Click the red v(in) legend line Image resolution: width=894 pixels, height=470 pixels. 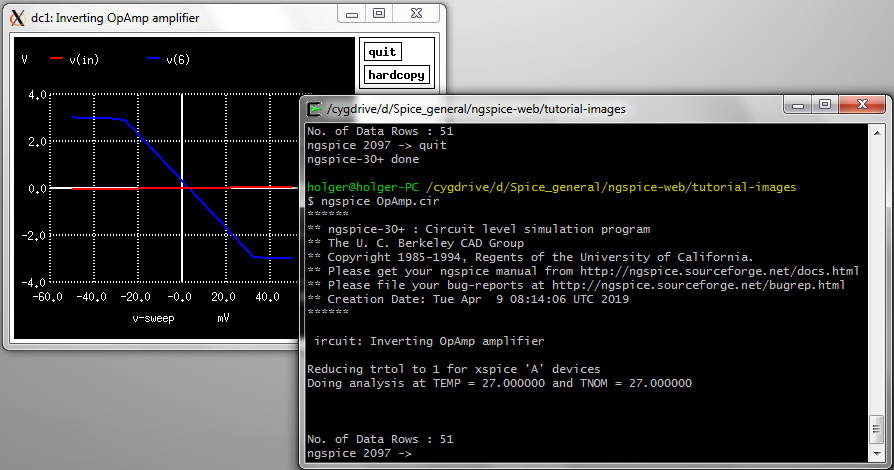point(56,60)
